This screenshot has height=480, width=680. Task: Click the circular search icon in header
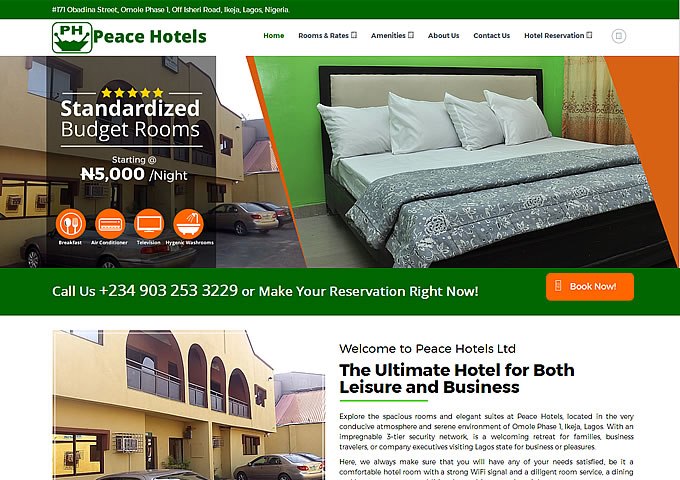(618, 36)
